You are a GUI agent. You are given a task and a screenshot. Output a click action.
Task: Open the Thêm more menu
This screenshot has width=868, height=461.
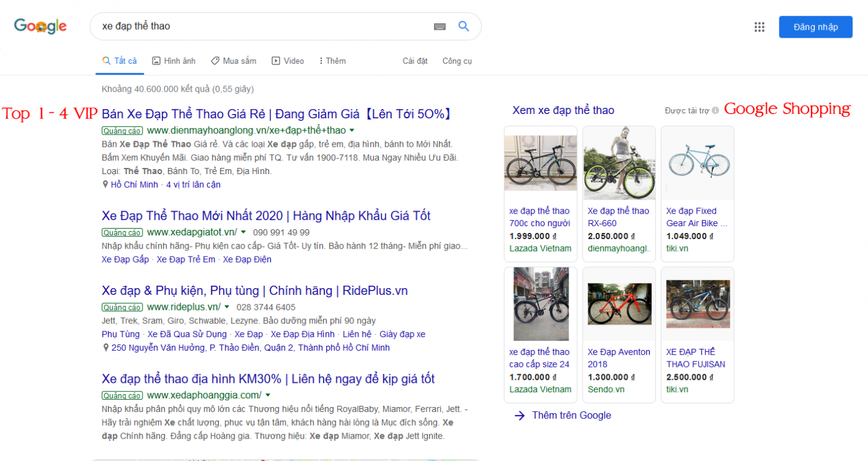332,61
